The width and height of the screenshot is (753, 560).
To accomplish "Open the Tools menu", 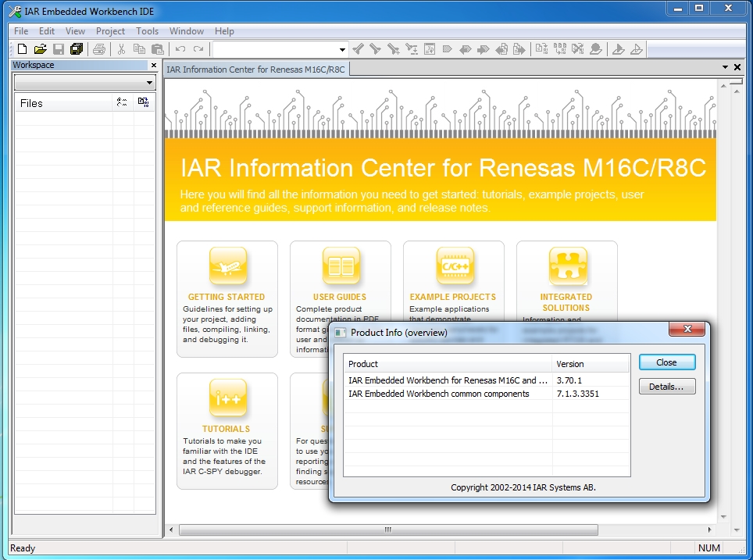I will coord(147,31).
